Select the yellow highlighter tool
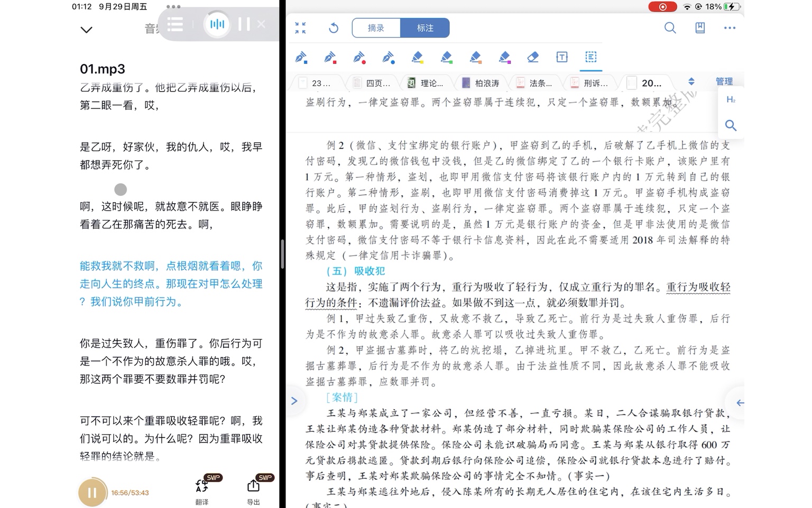The width and height of the screenshot is (812, 508). [418, 57]
